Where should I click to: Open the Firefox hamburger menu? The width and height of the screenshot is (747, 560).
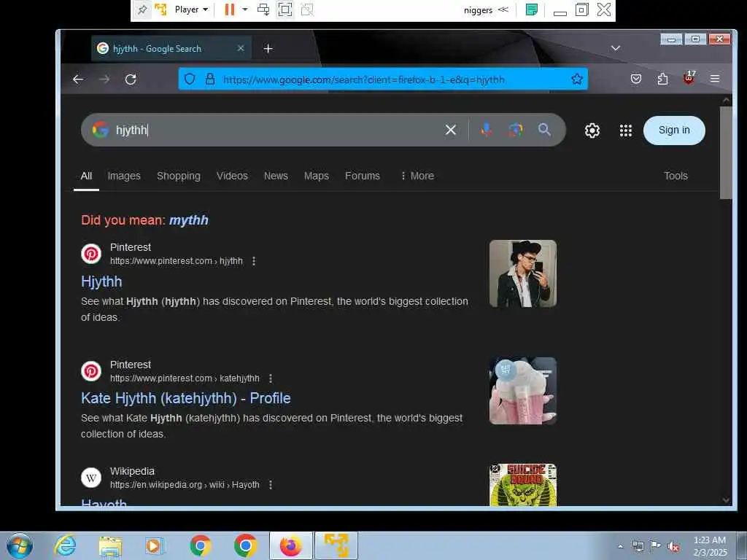click(x=715, y=79)
